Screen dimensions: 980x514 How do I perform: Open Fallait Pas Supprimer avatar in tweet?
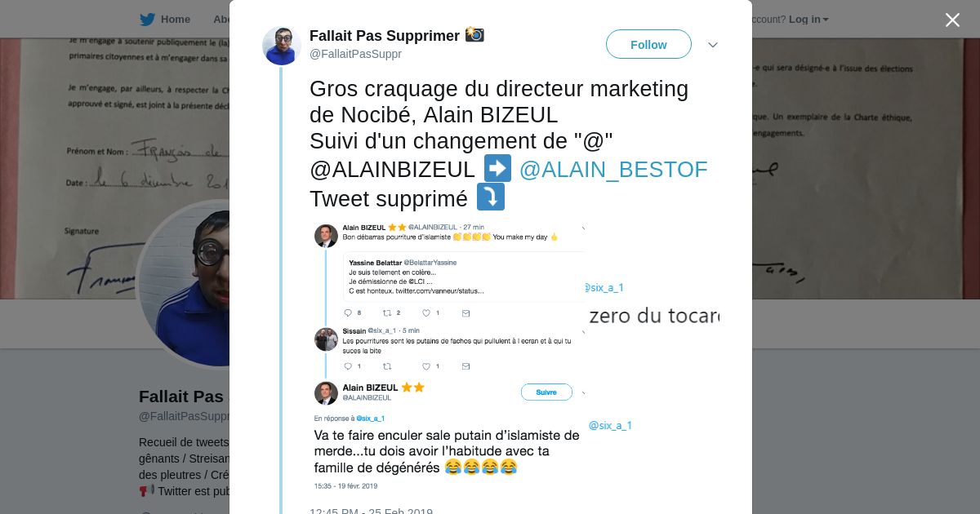(x=282, y=46)
